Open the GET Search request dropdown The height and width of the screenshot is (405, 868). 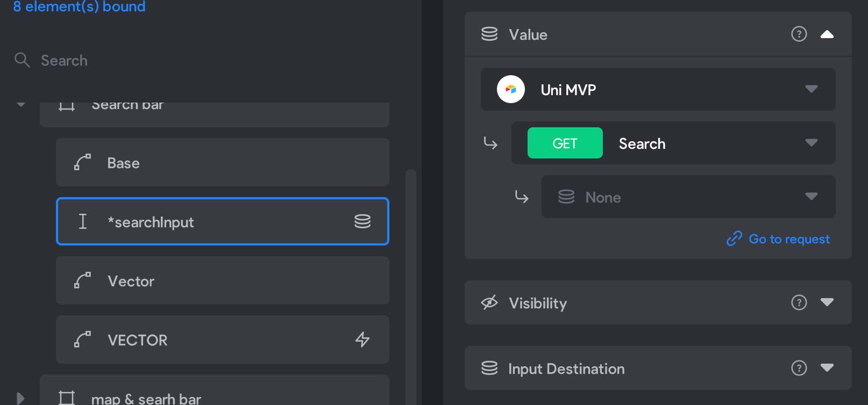(673, 143)
